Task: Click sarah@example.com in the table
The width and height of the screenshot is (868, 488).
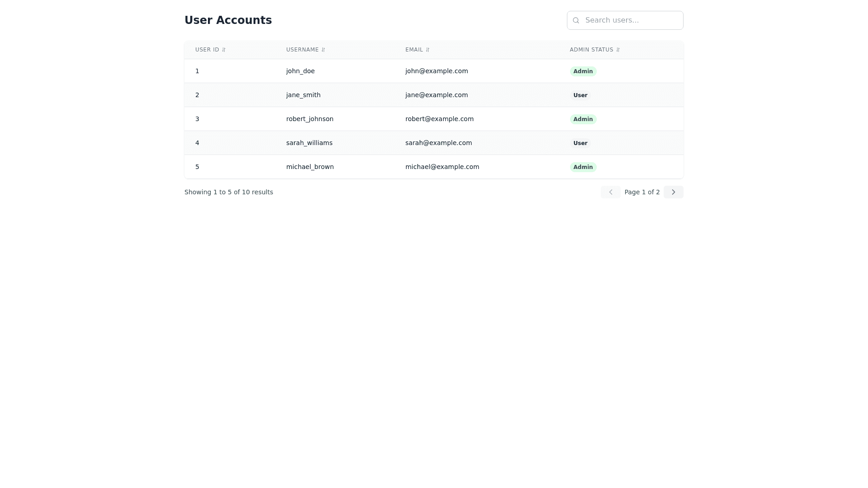Action: (438, 143)
